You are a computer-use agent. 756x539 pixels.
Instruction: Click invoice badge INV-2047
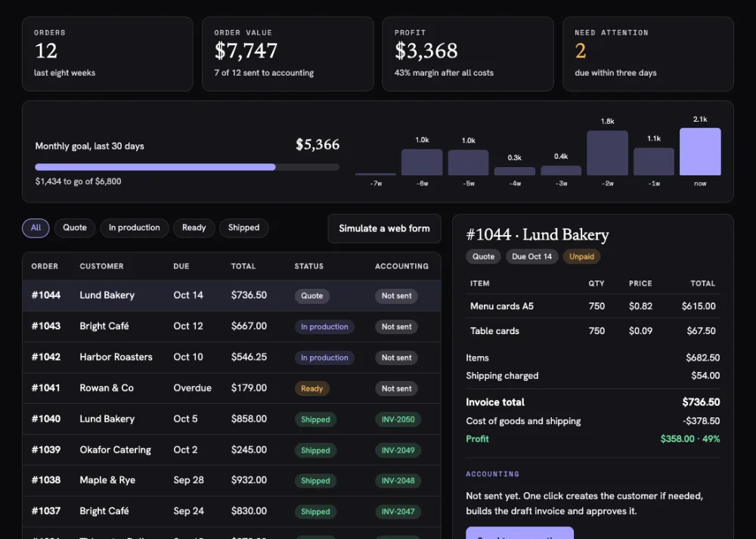(x=398, y=512)
